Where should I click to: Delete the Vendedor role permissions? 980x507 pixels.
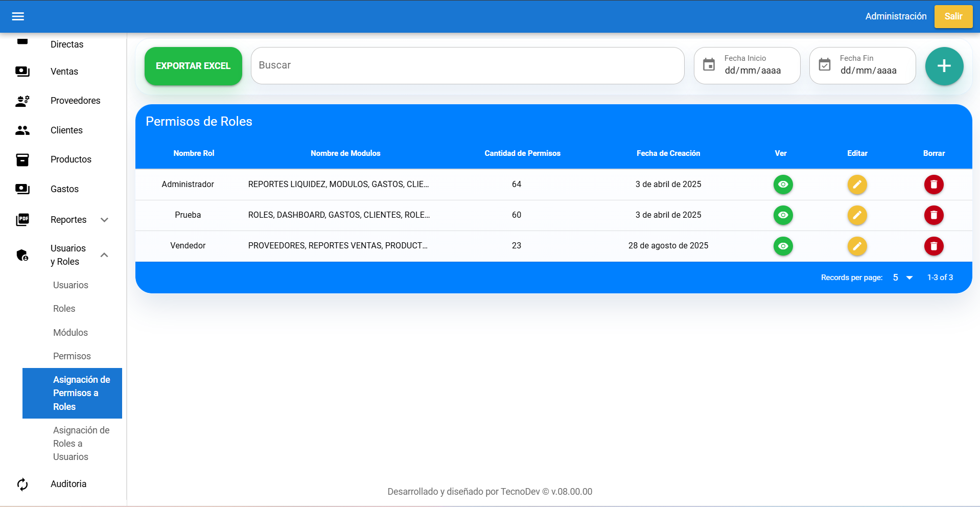click(x=934, y=246)
